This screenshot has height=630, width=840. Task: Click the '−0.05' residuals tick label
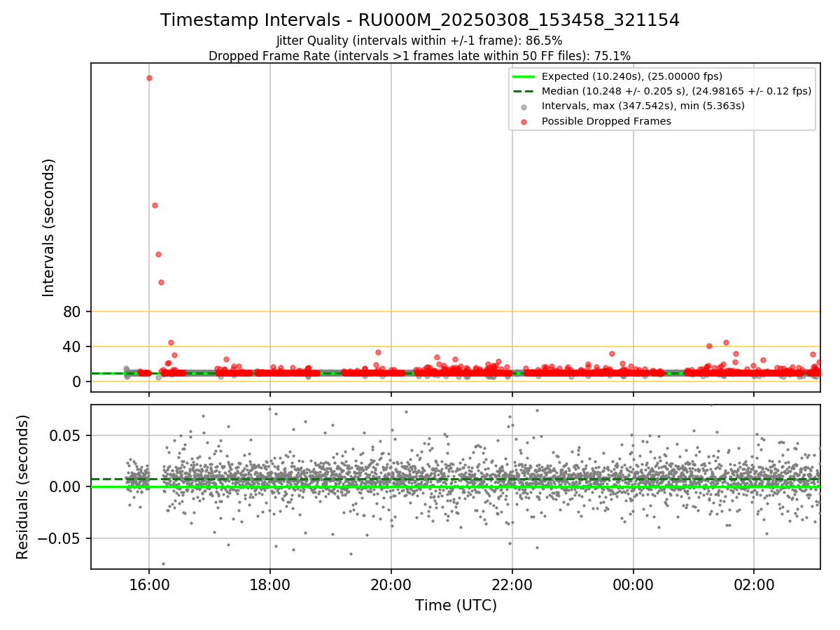[x=61, y=539]
